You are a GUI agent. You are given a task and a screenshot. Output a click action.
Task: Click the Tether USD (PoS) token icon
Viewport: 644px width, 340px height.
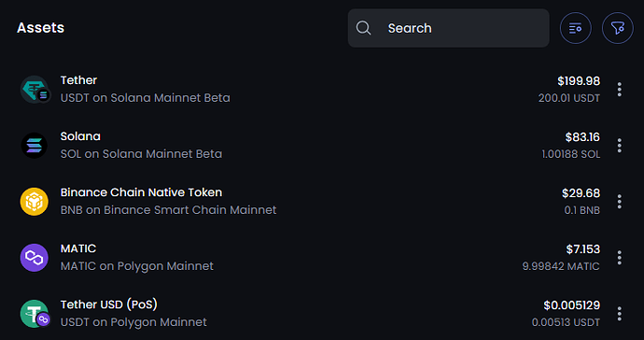35,314
